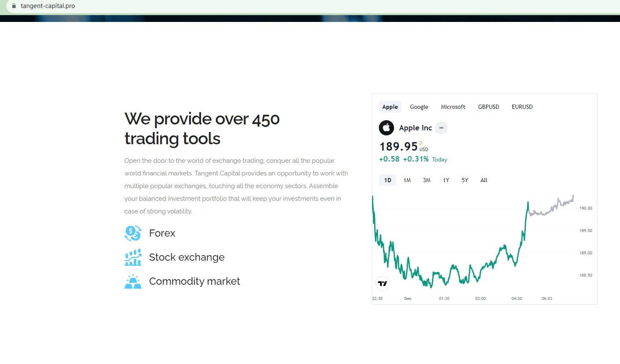This screenshot has height=364, width=620.
Task: Click the 189.95 price value
Action: (x=398, y=146)
